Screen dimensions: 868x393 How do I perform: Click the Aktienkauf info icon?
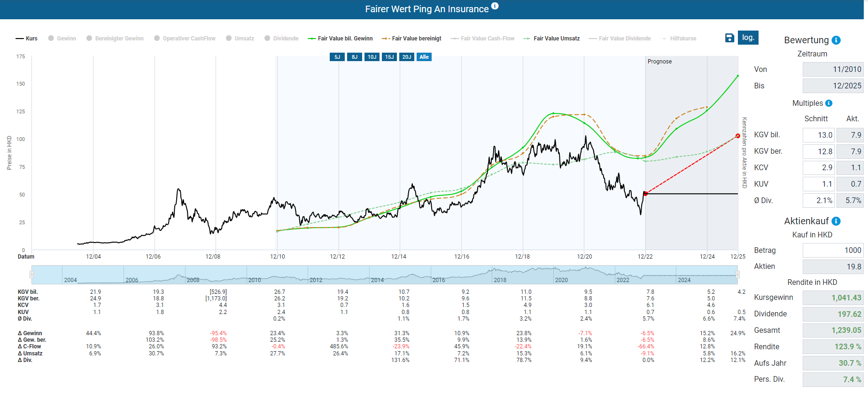(x=836, y=221)
